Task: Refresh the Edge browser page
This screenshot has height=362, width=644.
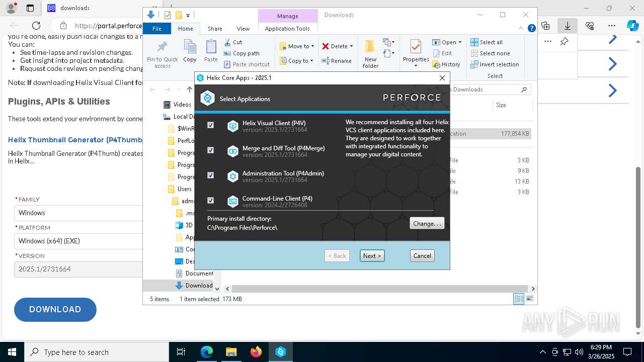Action: [36, 26]
